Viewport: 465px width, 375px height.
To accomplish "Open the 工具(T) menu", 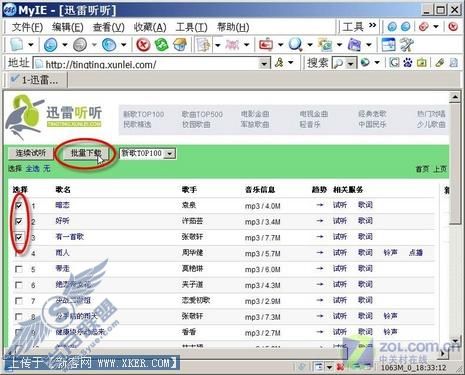I will (192, 27).
